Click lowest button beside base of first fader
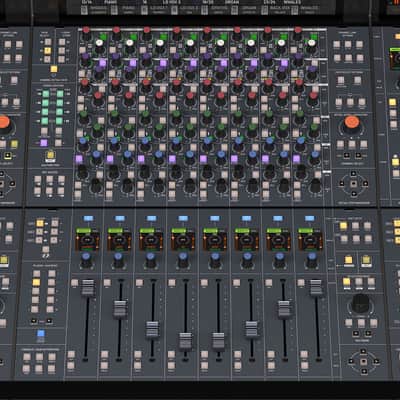Viewport: 400px width, 400px height. coord(71,366)
